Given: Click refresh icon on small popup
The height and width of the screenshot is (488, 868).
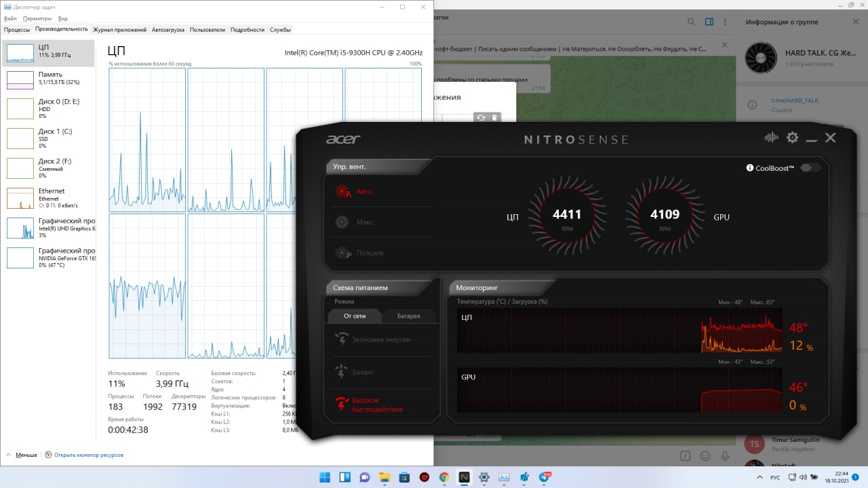Looking at the screenshot, I should click(481, 118).
